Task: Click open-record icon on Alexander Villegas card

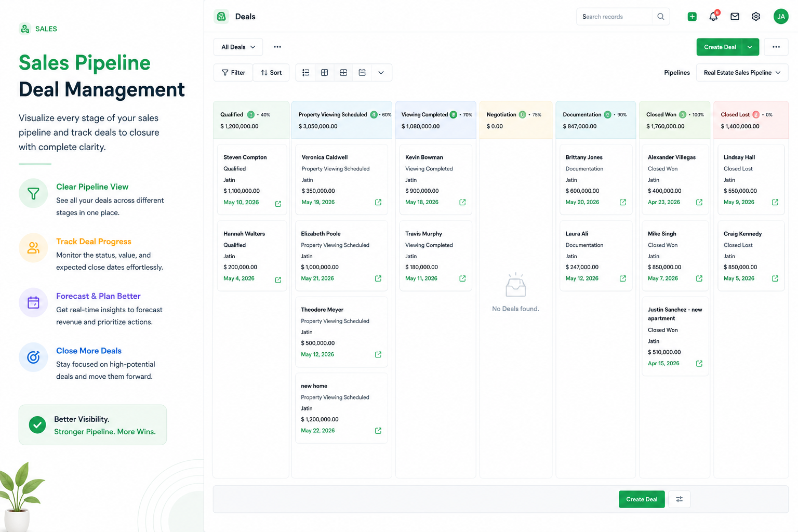Action: tap(699, 202)
